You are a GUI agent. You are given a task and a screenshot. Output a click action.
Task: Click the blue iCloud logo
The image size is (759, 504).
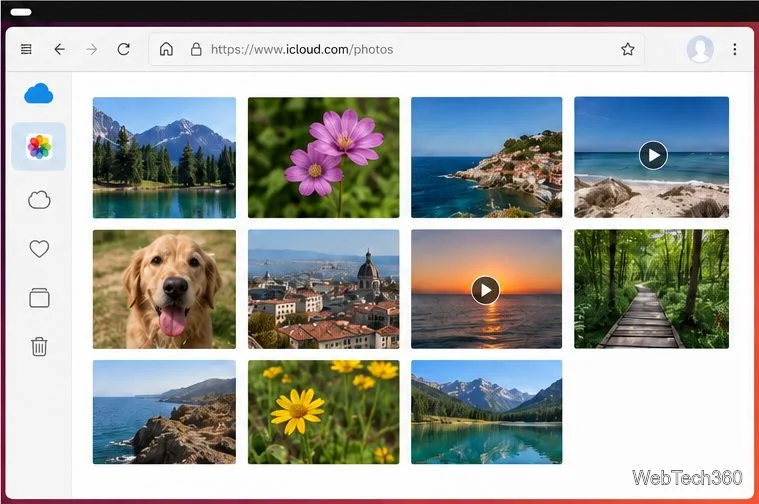(x=39, y=93)
